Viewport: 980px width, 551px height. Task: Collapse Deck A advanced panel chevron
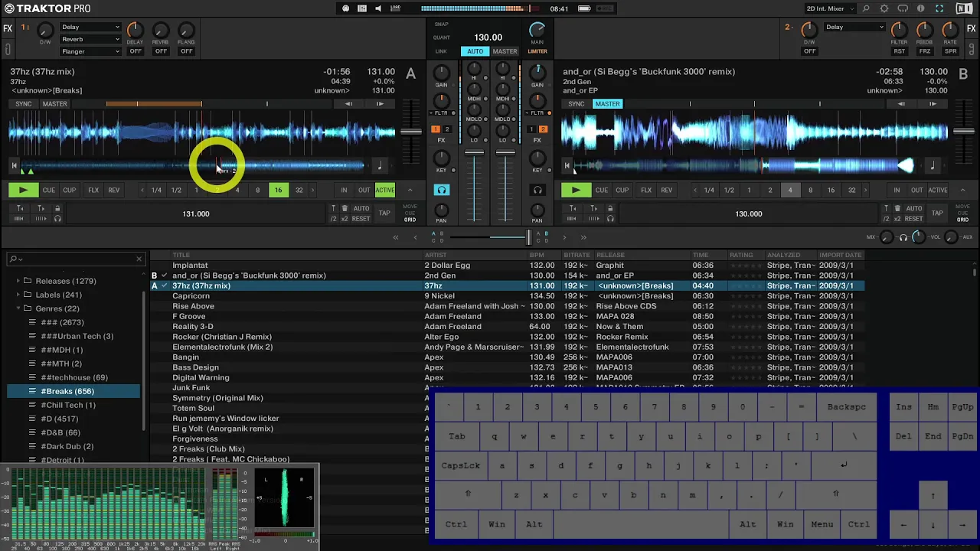pyautogui.click(x=410, y=190)
